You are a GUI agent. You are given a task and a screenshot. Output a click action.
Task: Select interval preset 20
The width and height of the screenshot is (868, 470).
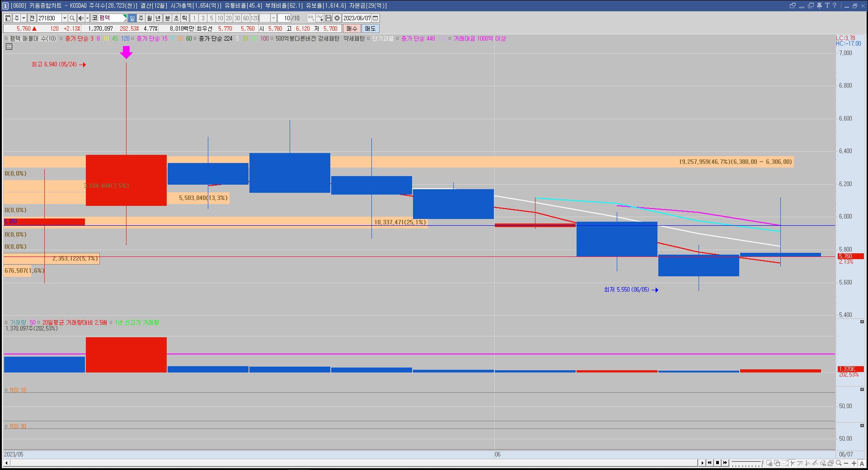pos(229,18)
